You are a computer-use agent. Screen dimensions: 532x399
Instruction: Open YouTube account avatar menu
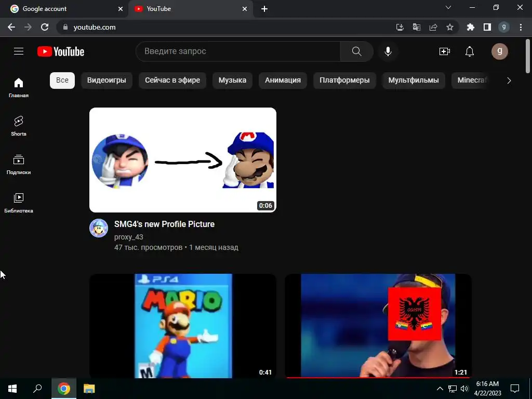pos(499,51)
